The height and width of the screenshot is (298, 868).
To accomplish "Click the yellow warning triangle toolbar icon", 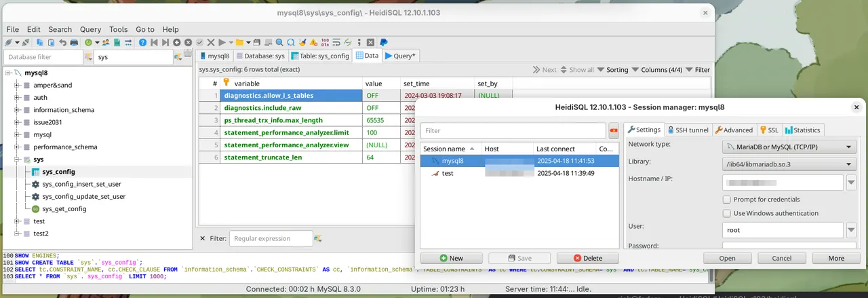I will click(x=313, y=42).
